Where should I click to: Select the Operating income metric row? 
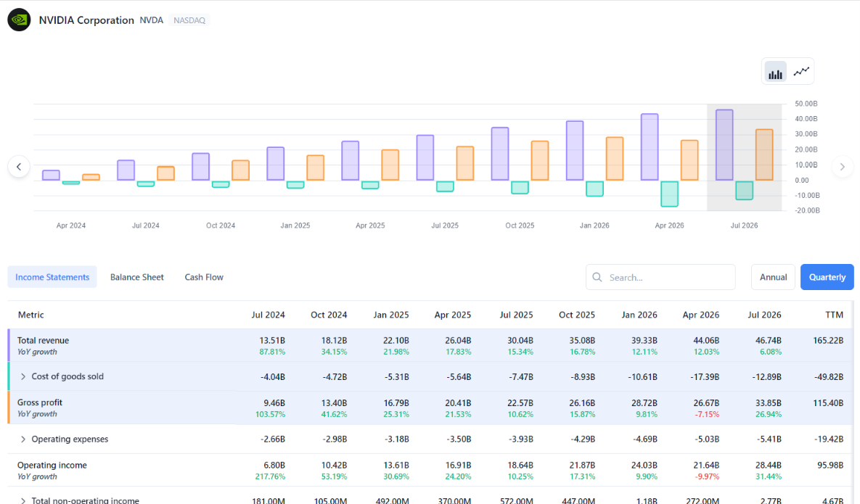point(430,470)
